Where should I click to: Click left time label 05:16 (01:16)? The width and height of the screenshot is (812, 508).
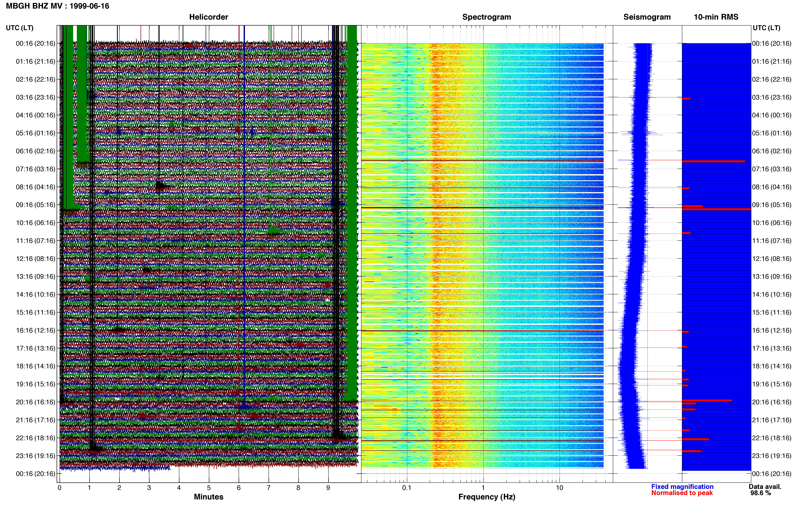[x=36, y=133]
